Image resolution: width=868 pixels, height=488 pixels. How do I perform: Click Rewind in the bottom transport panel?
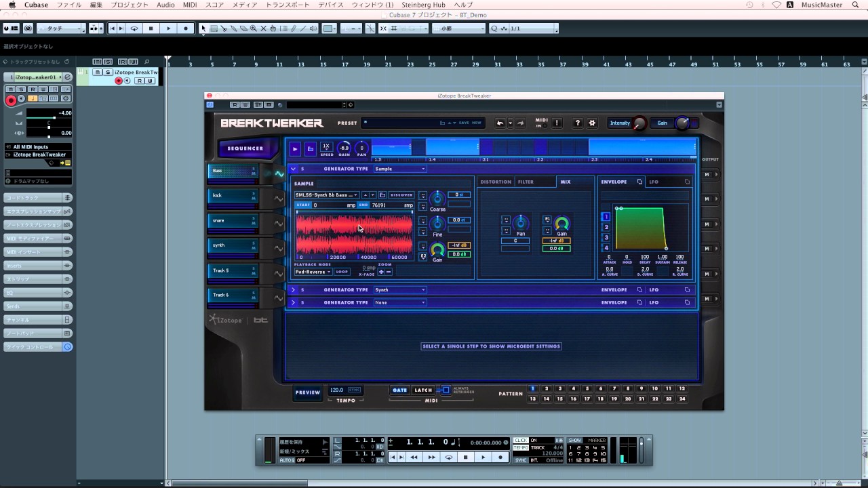pos(414,457)
